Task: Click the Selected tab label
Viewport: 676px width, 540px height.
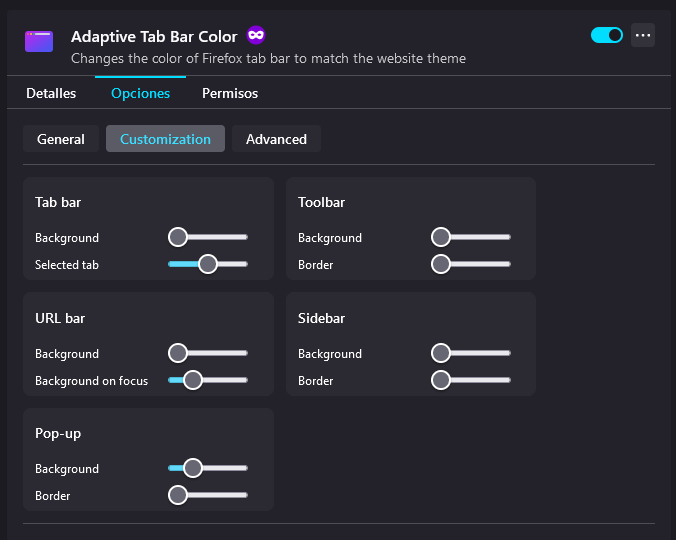Action: click(x=67, y=265)
